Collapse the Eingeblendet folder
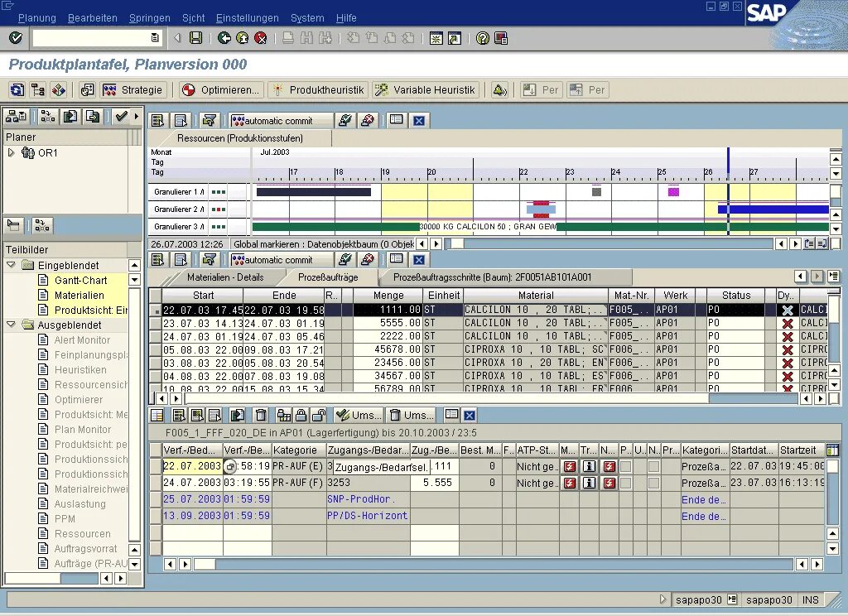 tap(11, 265)
